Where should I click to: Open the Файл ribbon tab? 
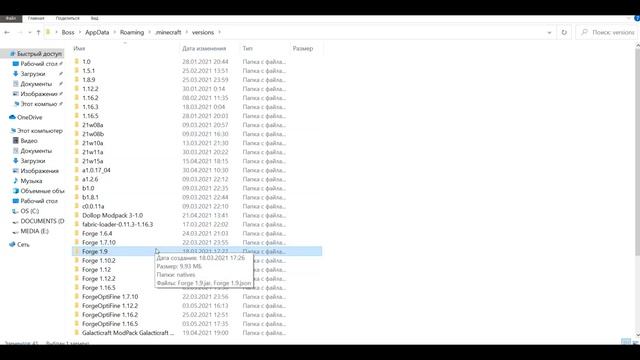tap(11, 18)
